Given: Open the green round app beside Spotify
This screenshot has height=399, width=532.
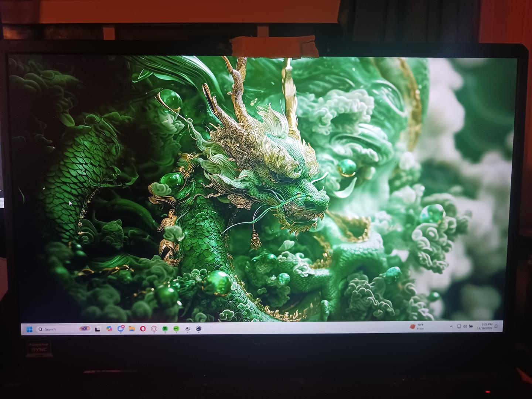Looking at the screenshot, I should 177,328.
